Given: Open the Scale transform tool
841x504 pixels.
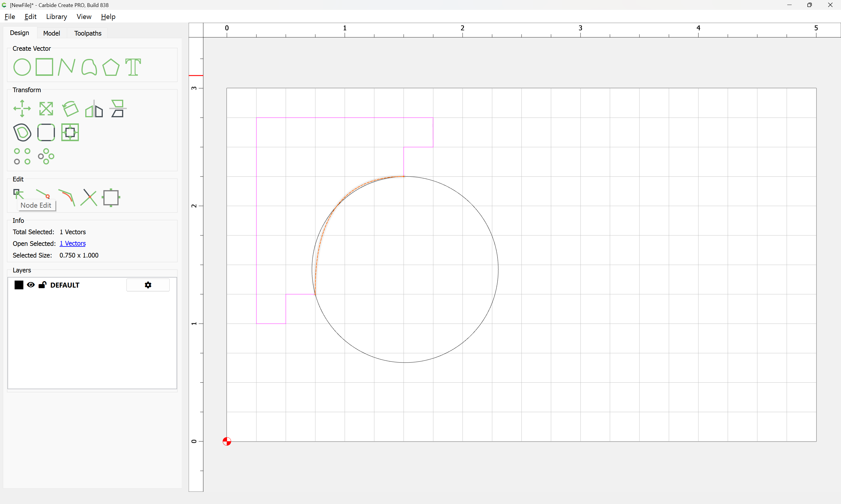Looking at the screenshot, I should (x=46, y=109).
